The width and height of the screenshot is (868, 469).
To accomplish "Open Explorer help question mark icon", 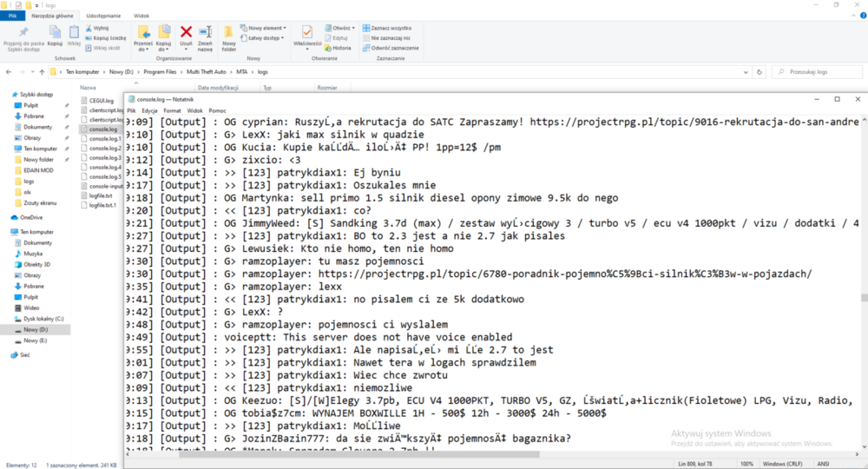I will pos(863,16).
